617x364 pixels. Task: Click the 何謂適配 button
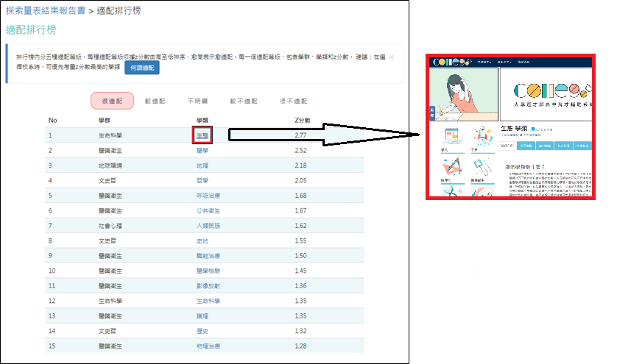click(x=142, y=68)
